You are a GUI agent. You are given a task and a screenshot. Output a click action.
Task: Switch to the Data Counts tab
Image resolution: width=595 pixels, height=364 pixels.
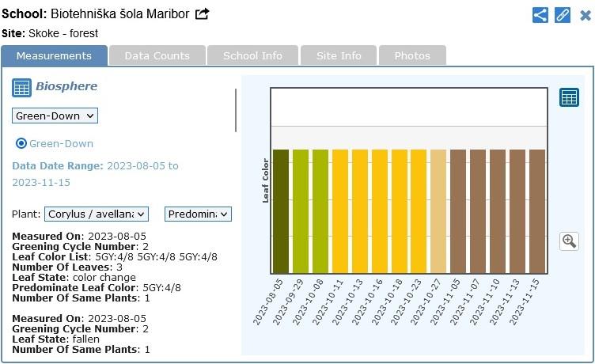pos(157,55)
